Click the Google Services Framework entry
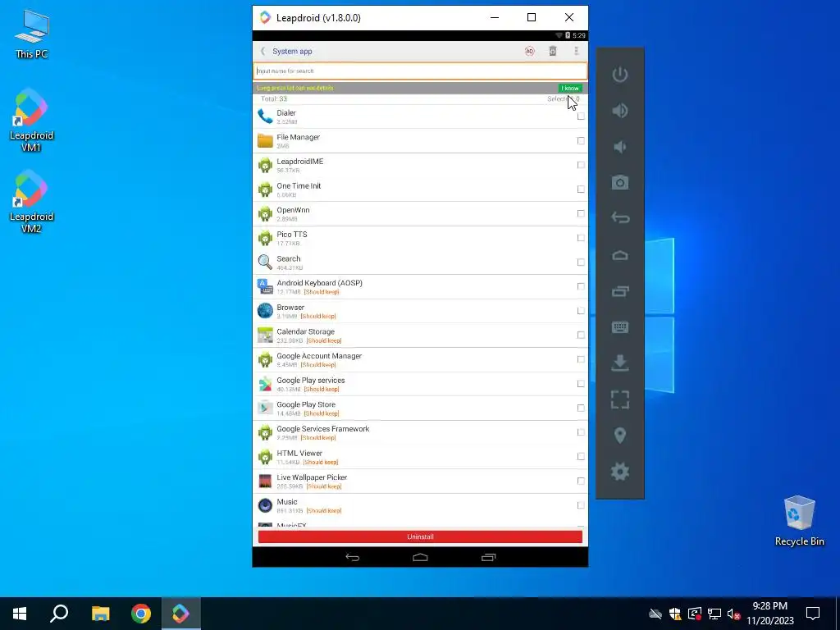840x630 pixels. [x=420, y=432]
